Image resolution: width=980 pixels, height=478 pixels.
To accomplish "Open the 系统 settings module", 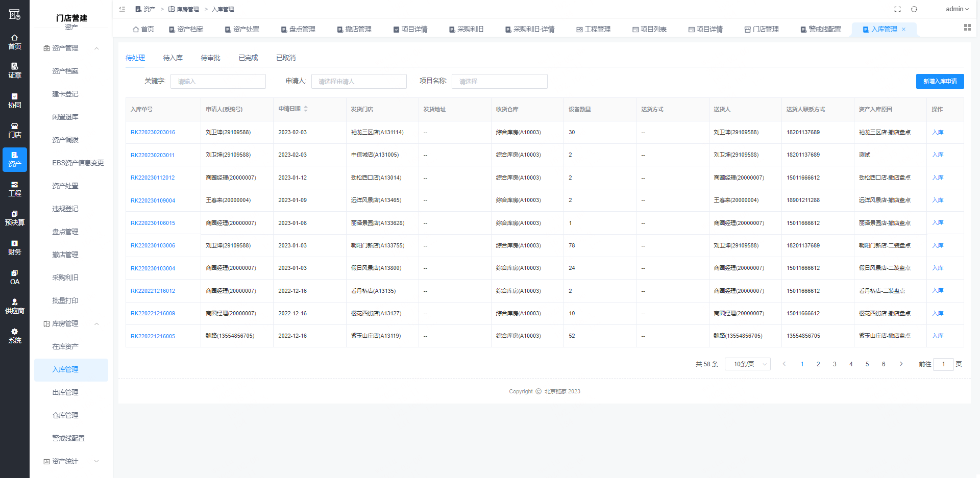I will click(15, 336).
